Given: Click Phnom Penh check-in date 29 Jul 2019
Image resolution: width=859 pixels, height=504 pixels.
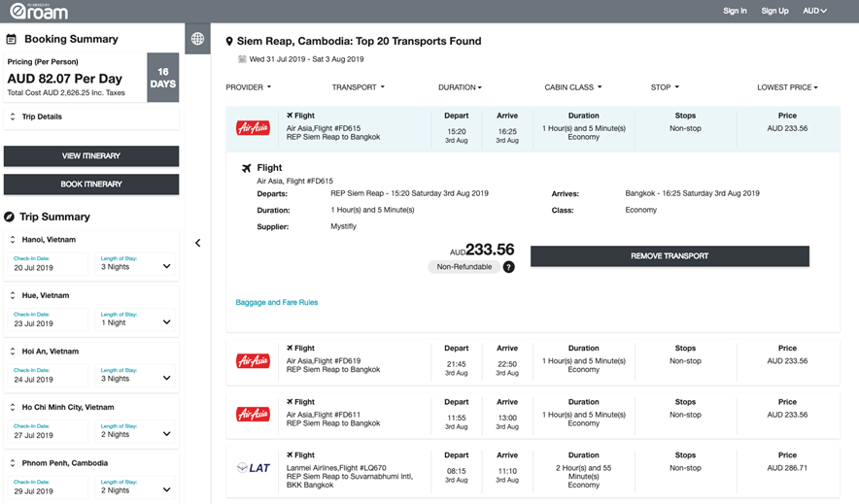Looking at the screenshot, I should [48, 487].
